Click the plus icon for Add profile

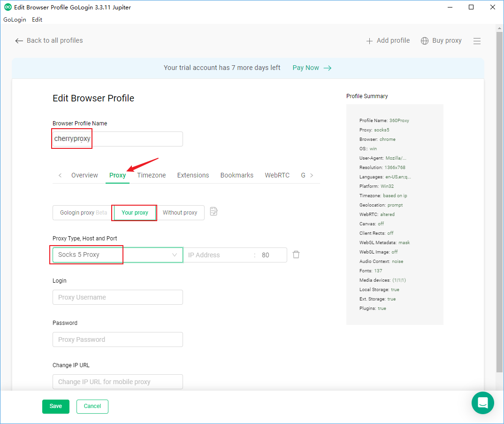pos(369,41)
